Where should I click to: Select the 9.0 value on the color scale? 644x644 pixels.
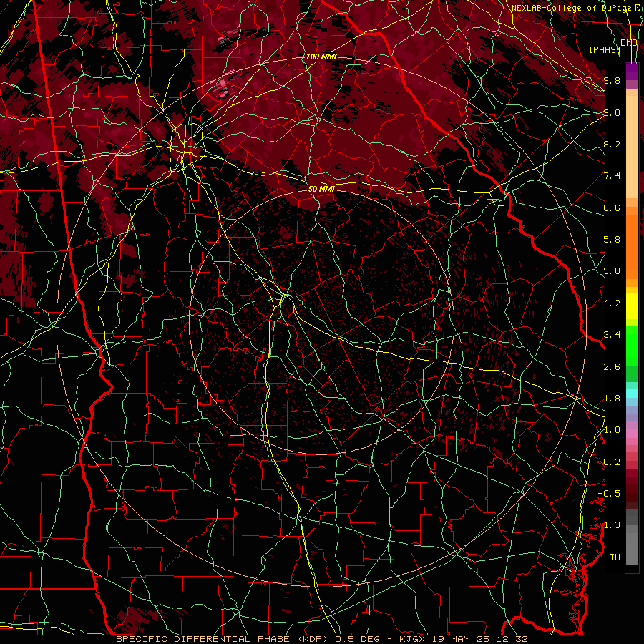[612, 112]
